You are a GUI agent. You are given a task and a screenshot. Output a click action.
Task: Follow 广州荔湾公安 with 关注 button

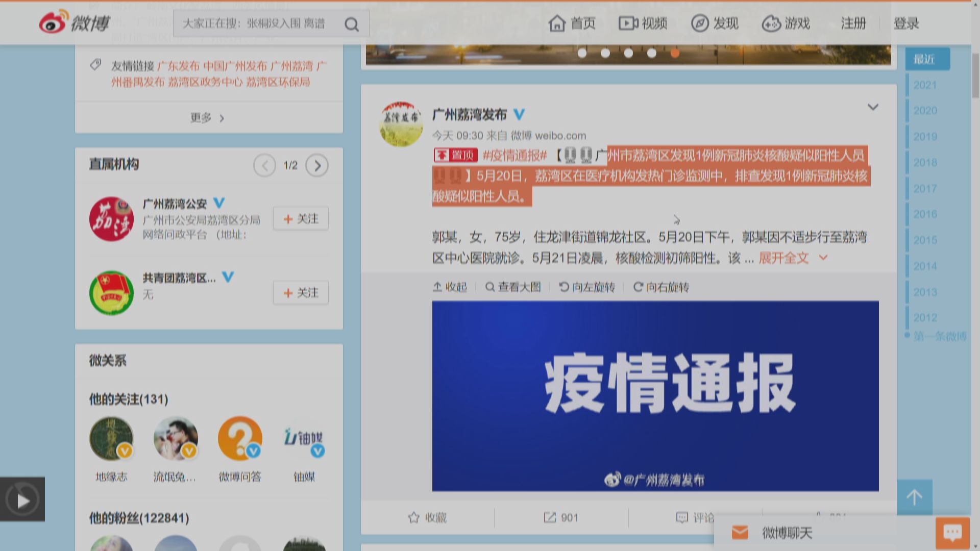pyautogui.click(x=301, y=218)
